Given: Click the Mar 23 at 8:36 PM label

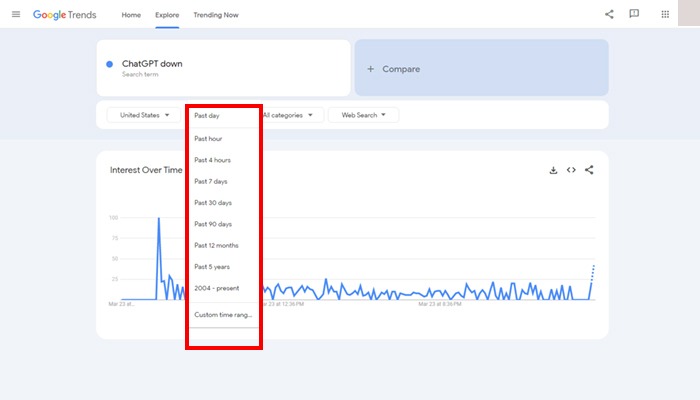Looking at the screenshot, I should [440, 304].
